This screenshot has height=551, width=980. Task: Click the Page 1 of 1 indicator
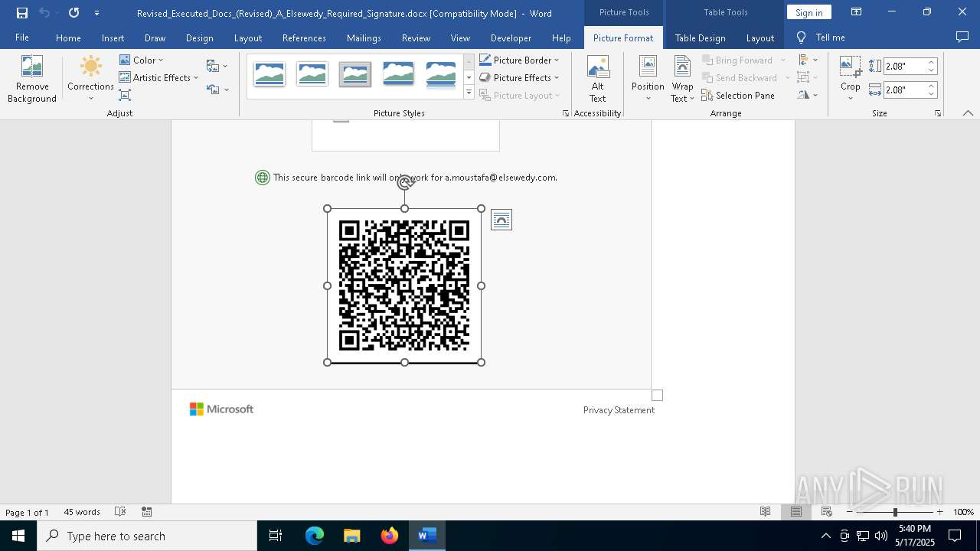coord(27,512)
